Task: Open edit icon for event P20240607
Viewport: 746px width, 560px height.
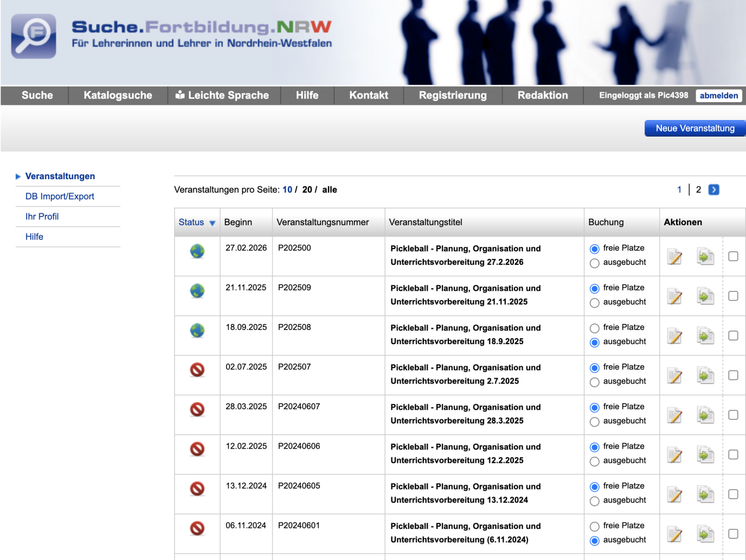Action: [x=674, y=415]
